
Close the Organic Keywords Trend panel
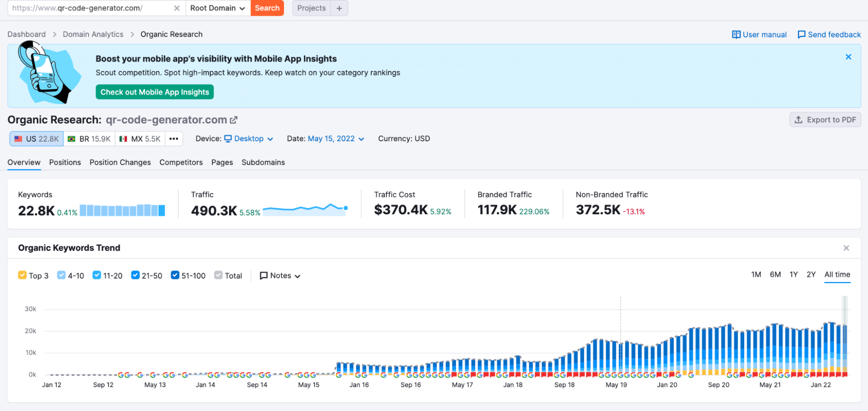(846, 248)
